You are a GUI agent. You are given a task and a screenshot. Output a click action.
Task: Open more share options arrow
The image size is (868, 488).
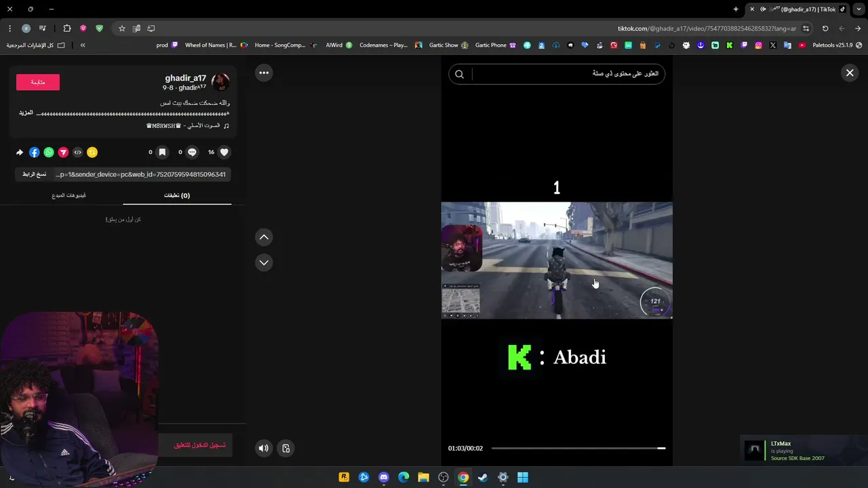(20, 152)
